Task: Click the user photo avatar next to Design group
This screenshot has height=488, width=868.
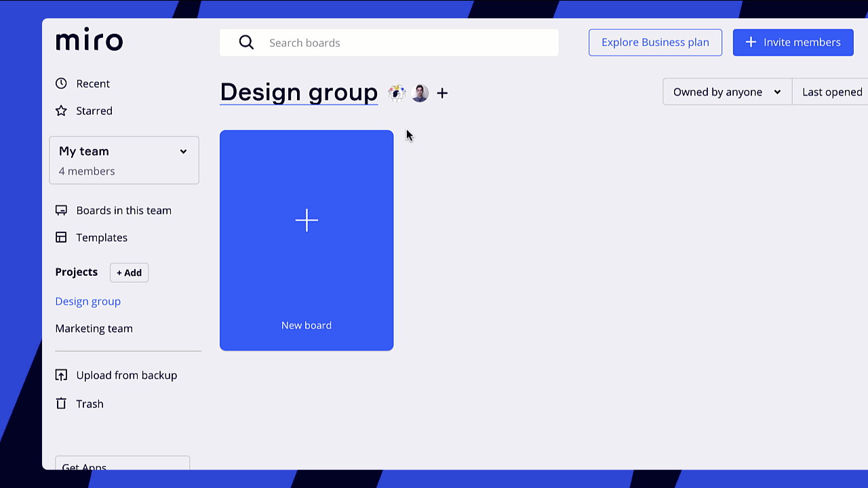Action: pos(420,93)
